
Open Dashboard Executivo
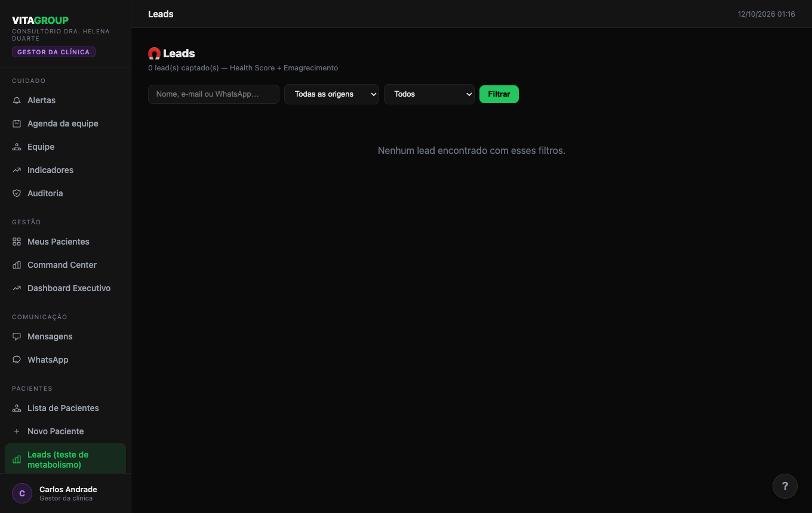point(65,288)
